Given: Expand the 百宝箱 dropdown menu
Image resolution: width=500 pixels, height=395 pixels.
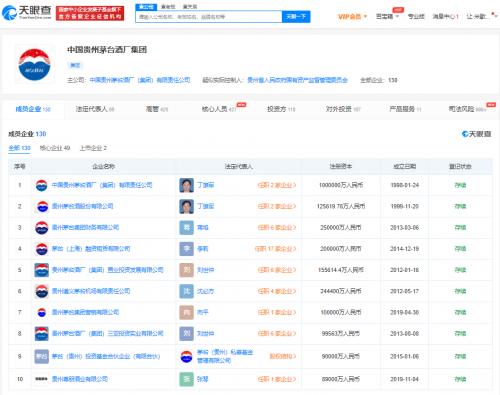Looking at the screenshot, I should [387, 16].
